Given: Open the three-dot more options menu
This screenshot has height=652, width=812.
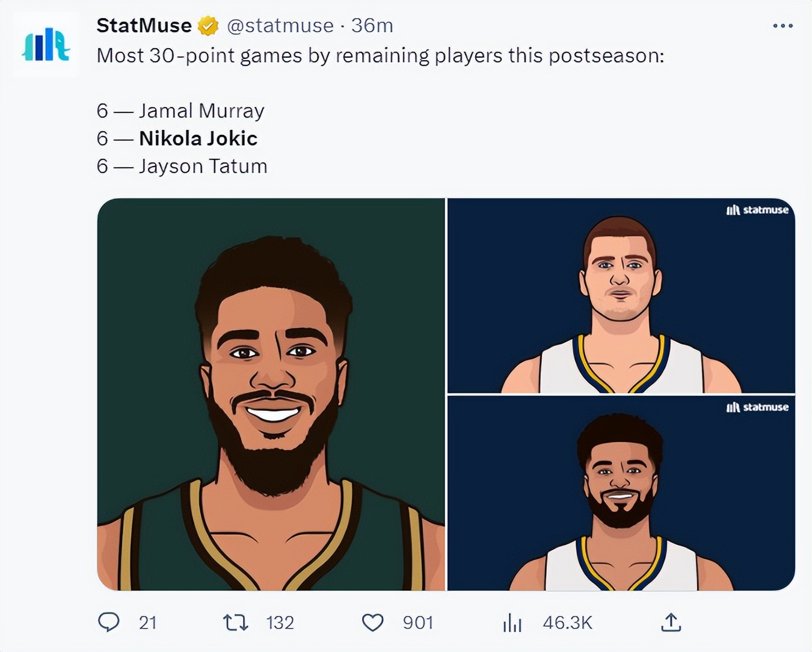Looking at the screenshot, I should 783,26.
